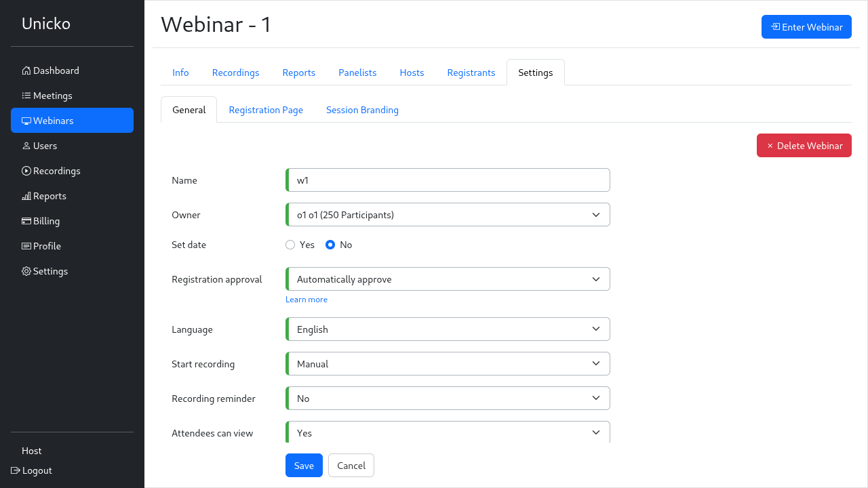This screenshot has height=488, width=868.
Task: Click the Webinar - 1 page heading
Action: pyautogui.click(x=216, y=24)
